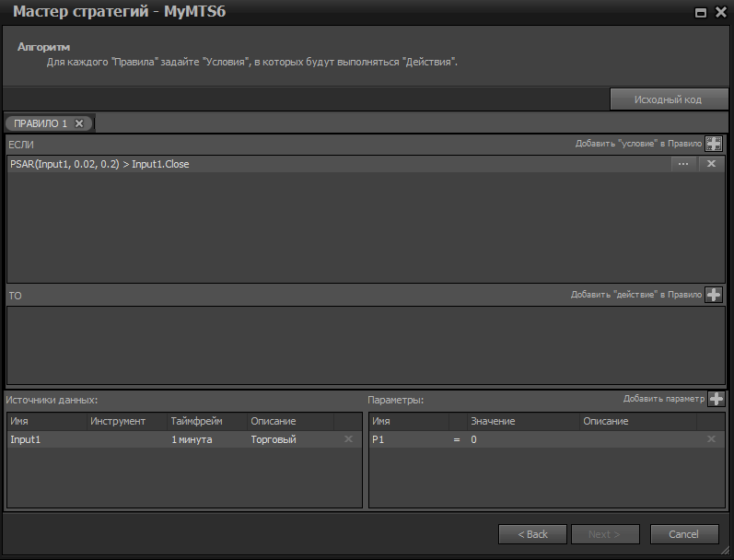Close the ПРАВИЛО 1 tab
Viewport: 734px width, 560px height.
(x=79, y=123)
